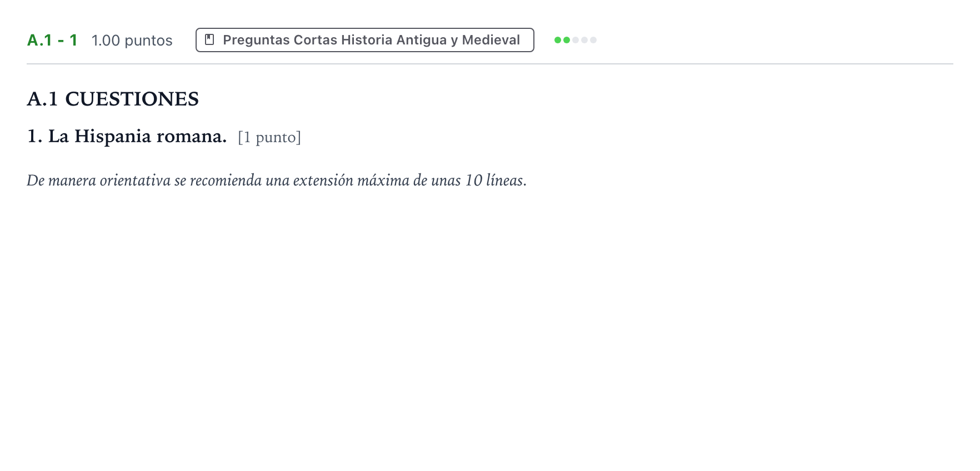980x471 pixels.
Task: Select the A.1 CUESTIONES heading
Action: [x=113, y=99]
